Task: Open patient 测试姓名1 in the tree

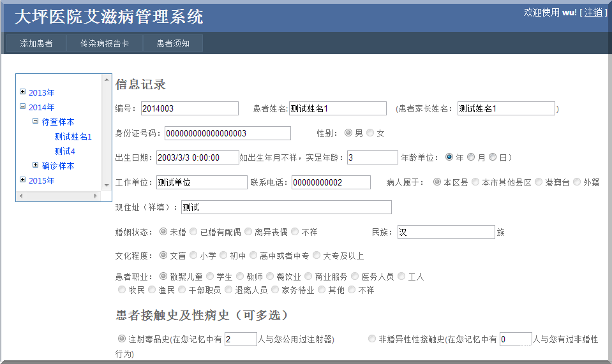Action: 73,137
